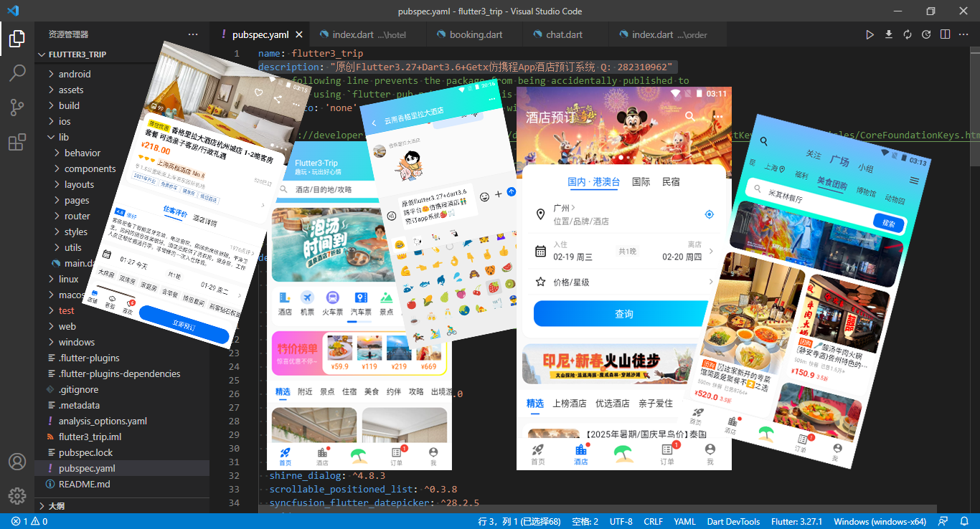Viewport: 980px width, 529px height.
Task: Click UTF-8 to change file encoding
Action: pyautogui.click(x=621, y=521)
